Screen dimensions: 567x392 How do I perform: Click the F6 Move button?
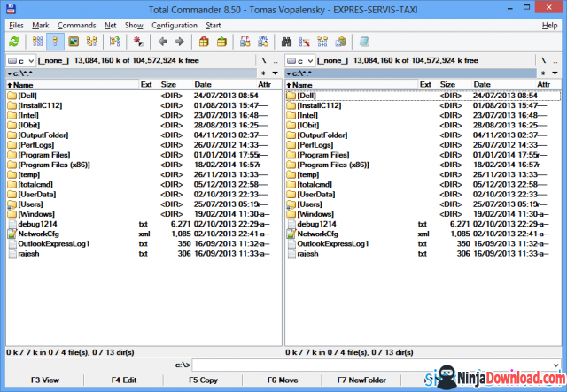(283, 380)
